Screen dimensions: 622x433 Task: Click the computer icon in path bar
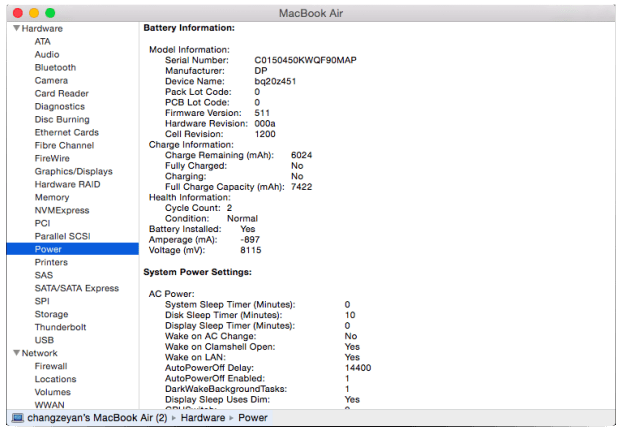[17, 418]
